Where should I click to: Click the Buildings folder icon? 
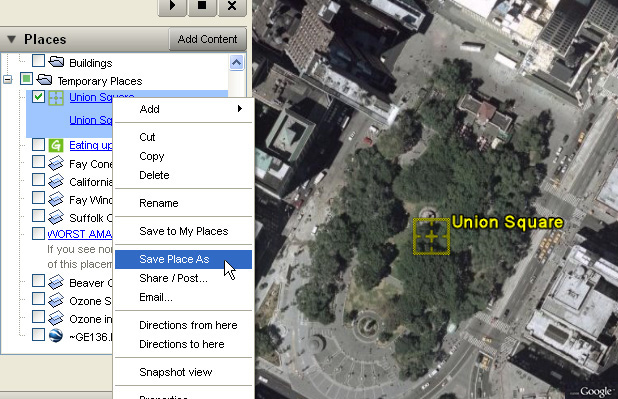[x=56, y=62]
